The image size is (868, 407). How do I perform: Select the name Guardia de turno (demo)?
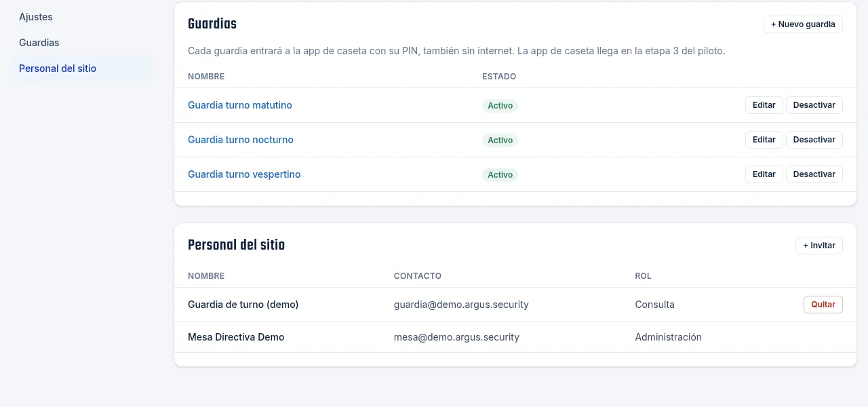tap(243, 305)
